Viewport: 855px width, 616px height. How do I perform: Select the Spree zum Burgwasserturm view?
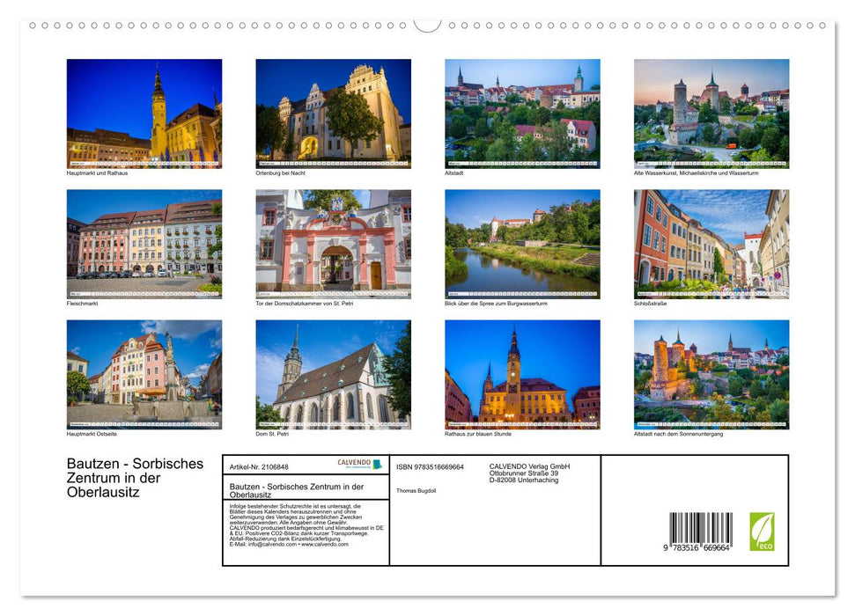coord(522,244)
